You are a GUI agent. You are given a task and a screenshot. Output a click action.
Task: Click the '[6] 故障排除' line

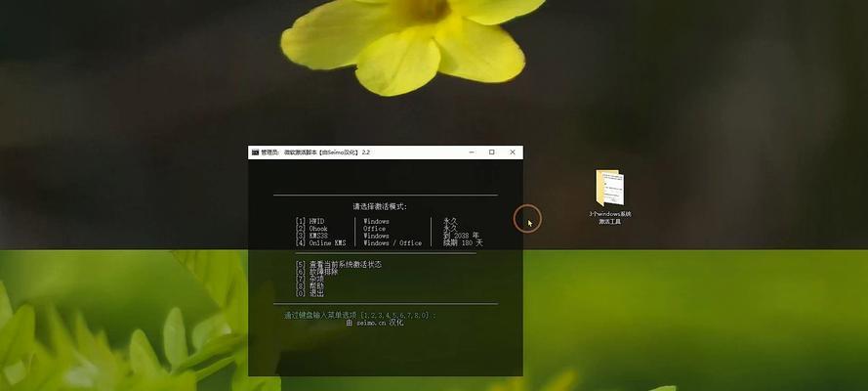[x=316, y=272]
